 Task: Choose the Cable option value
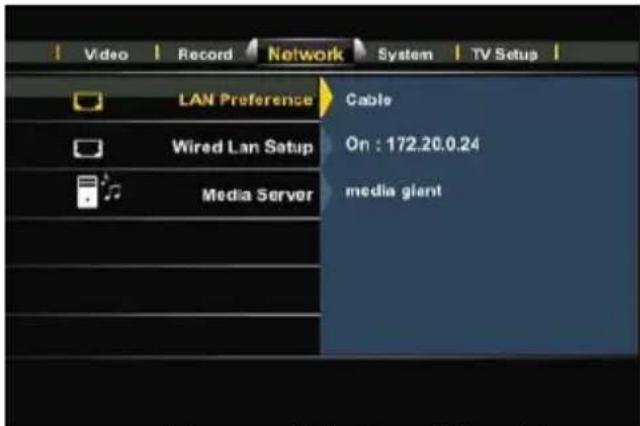coord(369,100)
